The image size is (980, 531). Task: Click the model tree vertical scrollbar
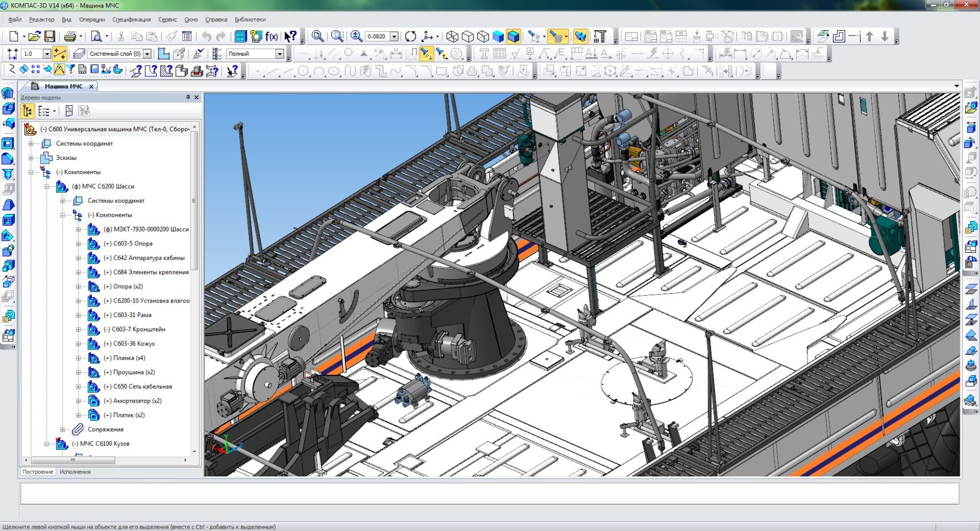[194, 200]
